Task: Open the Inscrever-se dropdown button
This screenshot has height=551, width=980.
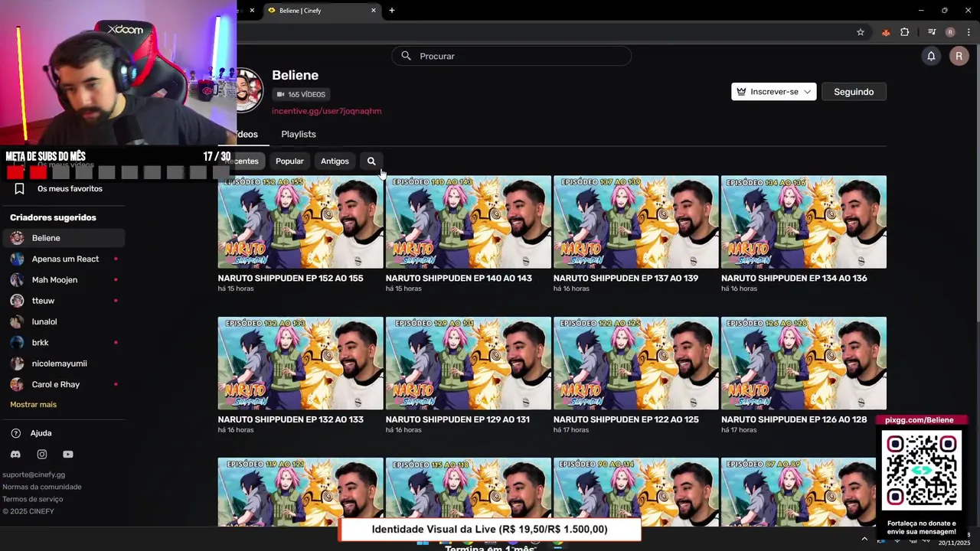Action: click(773, 92)
